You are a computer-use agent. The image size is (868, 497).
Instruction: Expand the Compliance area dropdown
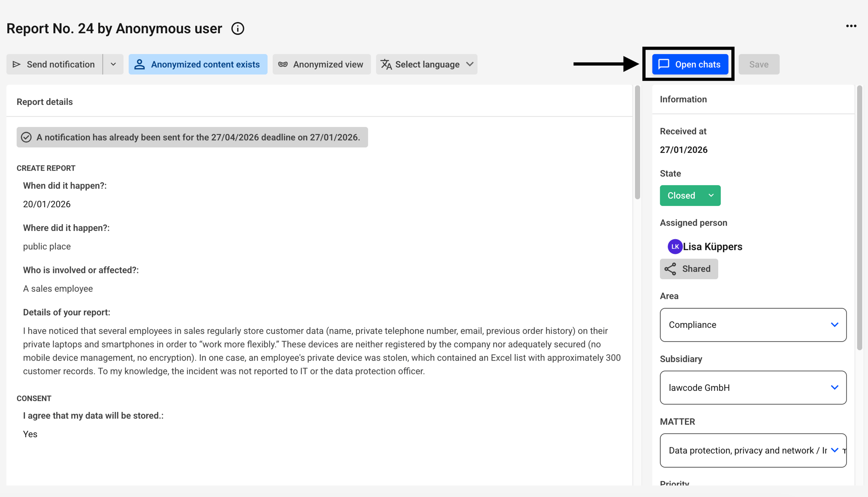coord(753,325)
